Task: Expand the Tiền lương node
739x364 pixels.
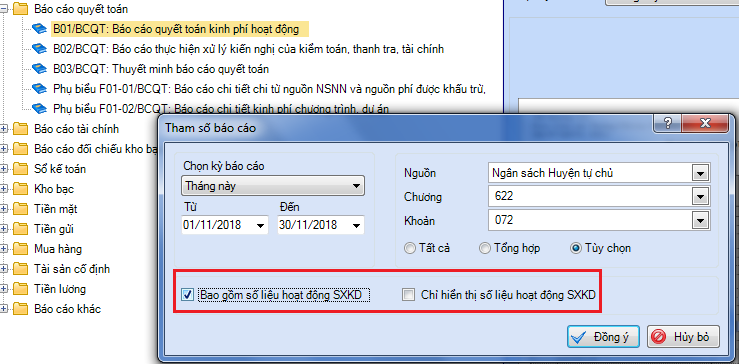Action: click(x=4, y=289)
